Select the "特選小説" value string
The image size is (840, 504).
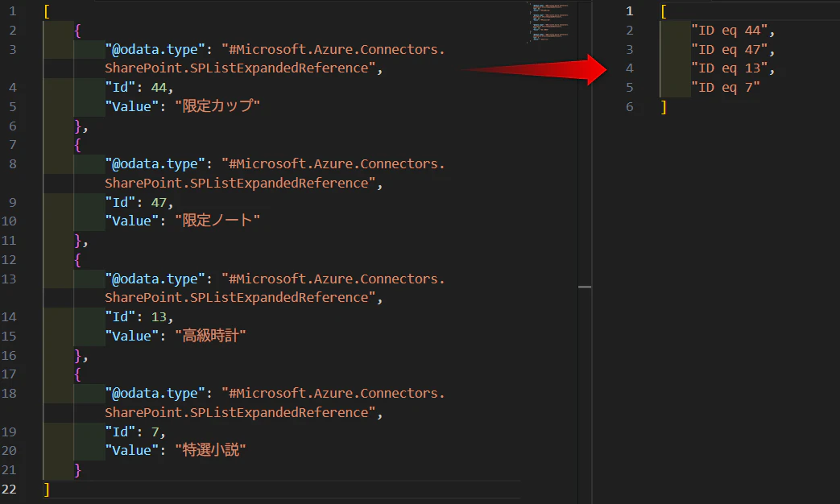(x=210, y=450)
